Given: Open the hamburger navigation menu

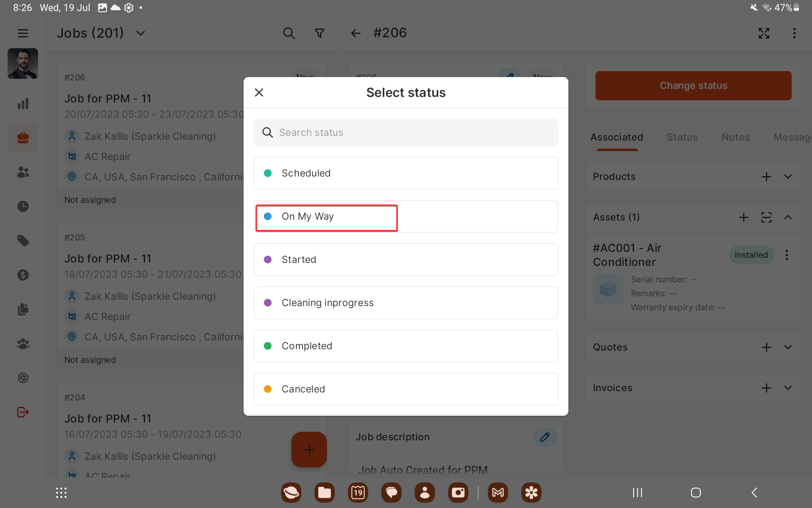Looking at the screenshot, I should click(x=23, y=33).
